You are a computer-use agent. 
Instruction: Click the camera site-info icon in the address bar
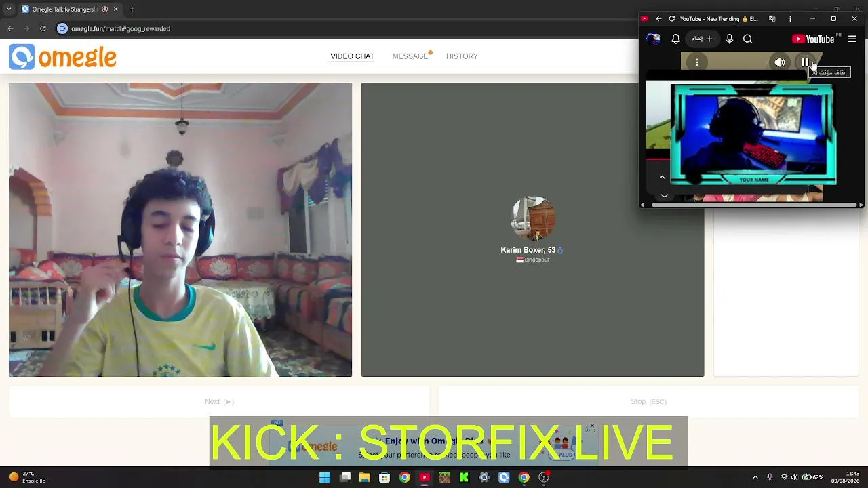pyautogui.click(x=62, y=28)
